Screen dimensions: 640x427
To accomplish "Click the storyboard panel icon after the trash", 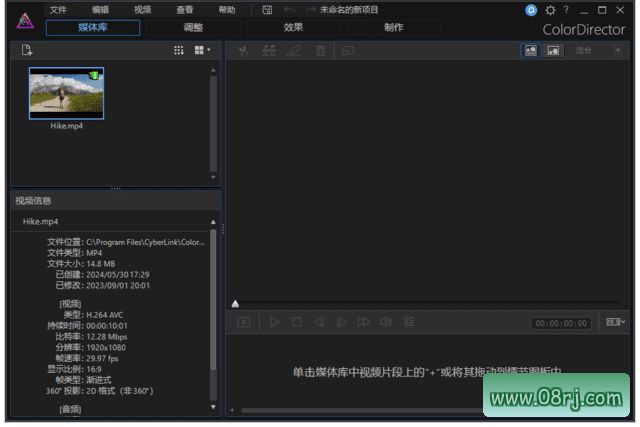I will pyautogui.click(x=348, y=51).
